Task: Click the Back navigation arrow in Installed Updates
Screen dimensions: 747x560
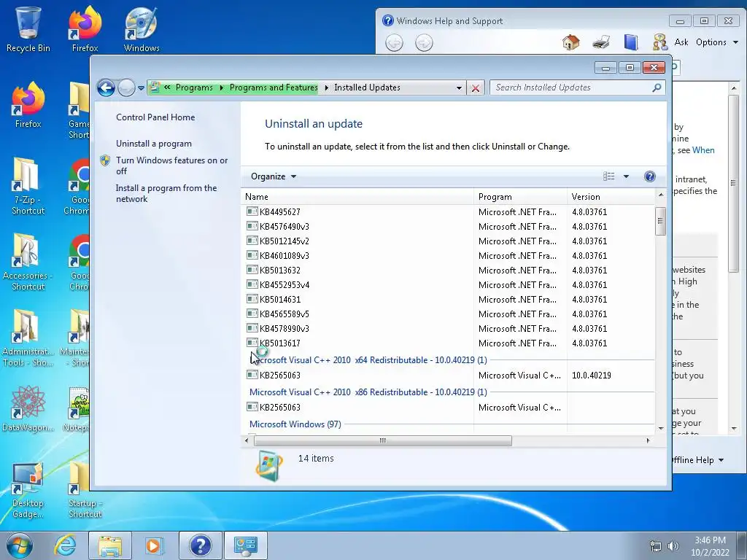Action: click(x=106, y=87)
